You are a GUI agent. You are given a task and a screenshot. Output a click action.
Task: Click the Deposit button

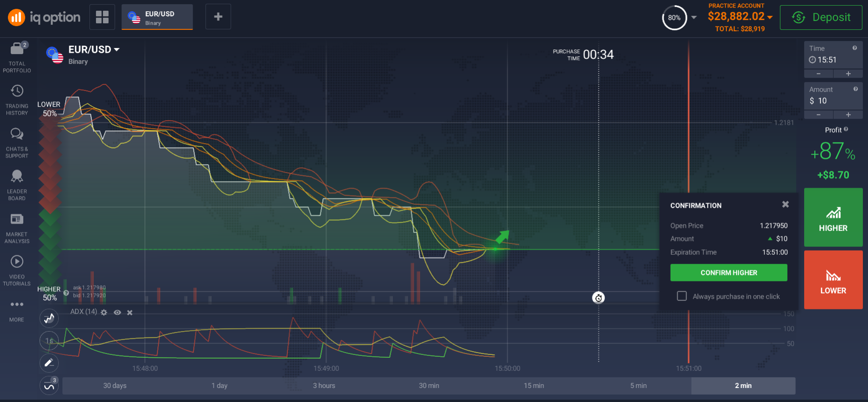click(821, 17)
